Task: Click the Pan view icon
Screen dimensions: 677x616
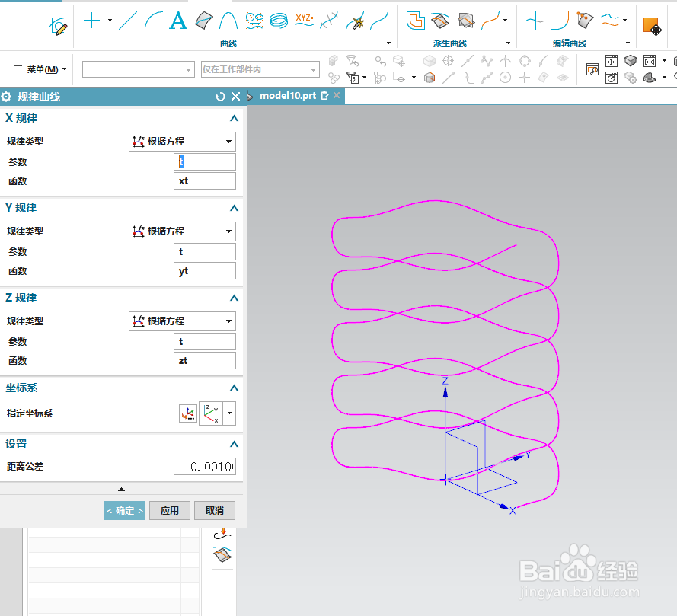Action: click(x=612, y=61)
